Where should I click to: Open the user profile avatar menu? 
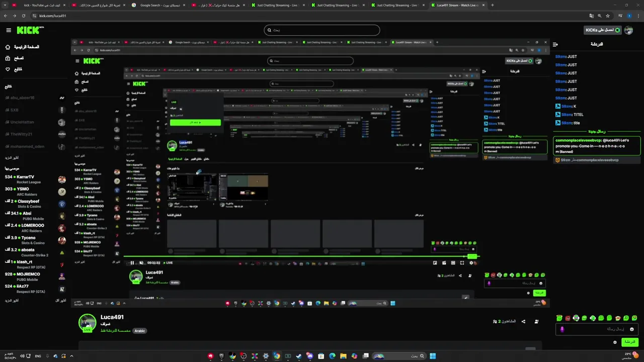(x=628, y=30)
